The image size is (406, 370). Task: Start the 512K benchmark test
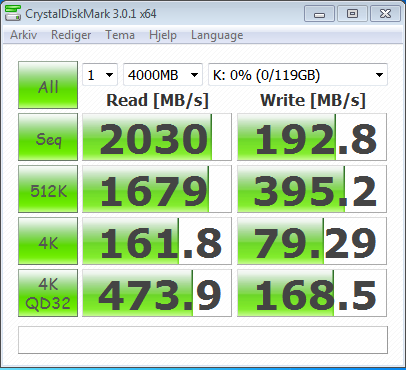coord(48,189)
